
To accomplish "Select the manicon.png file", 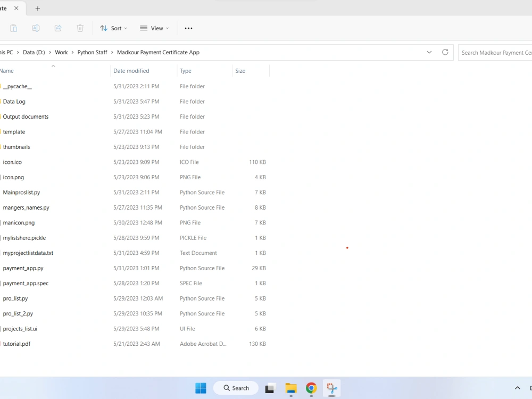I will pyautogui.click(x=19, y=222).
